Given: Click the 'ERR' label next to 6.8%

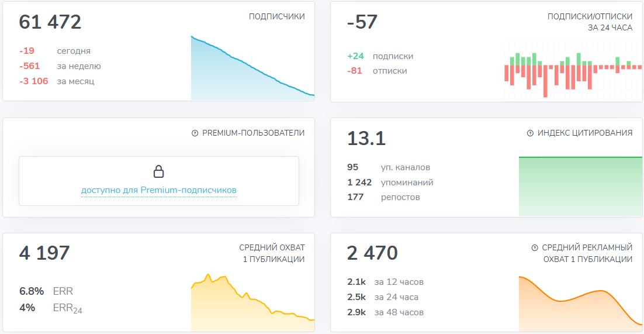Looking at the screenshot, I should pos(63,292).
